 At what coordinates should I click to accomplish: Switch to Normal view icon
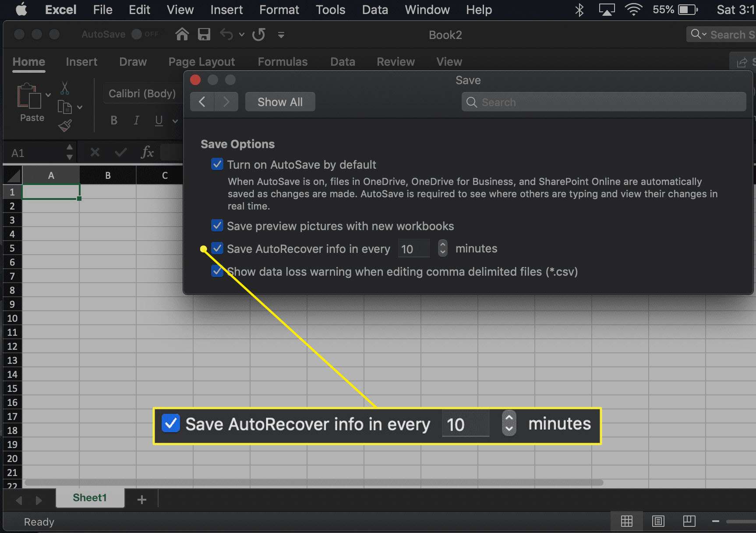point(627,521)
